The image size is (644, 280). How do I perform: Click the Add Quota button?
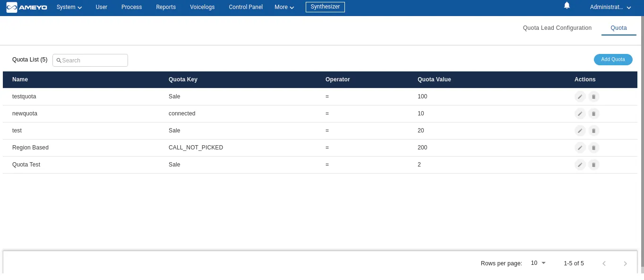coord(613,60)
